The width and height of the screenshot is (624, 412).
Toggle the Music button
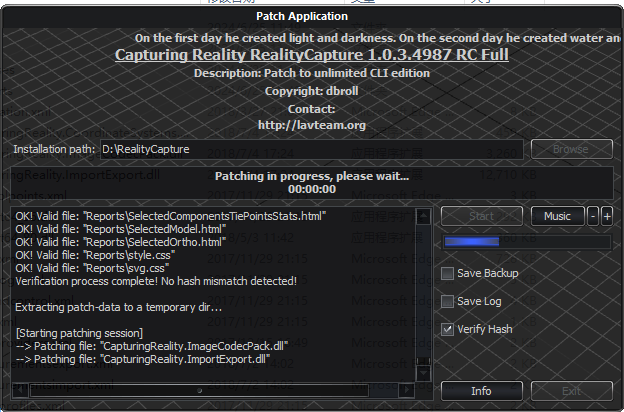(557, 217)
